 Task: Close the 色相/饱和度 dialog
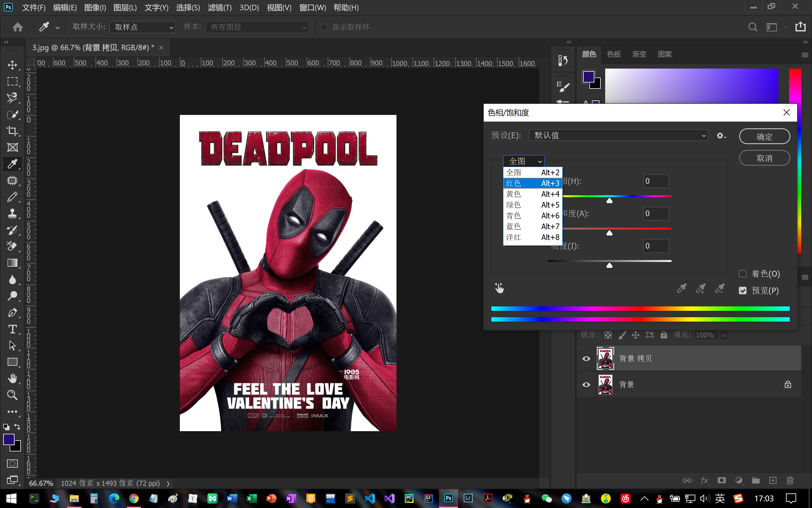tap(786, 112)
